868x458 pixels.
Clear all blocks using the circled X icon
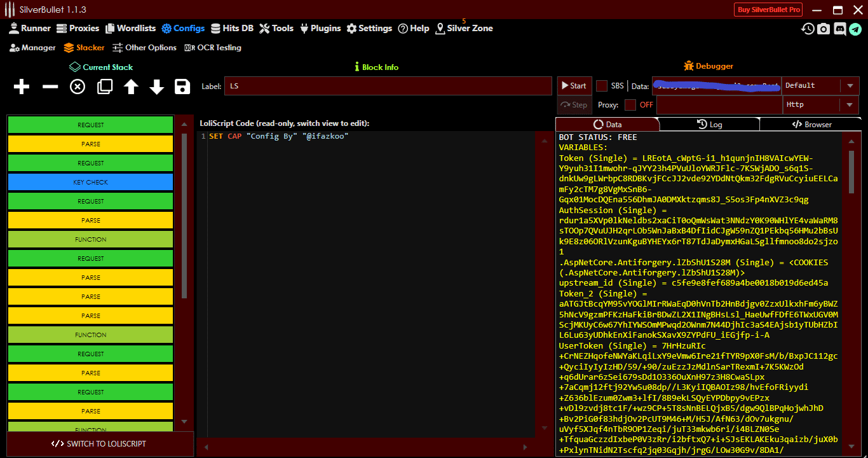click(x=77, y=87)
